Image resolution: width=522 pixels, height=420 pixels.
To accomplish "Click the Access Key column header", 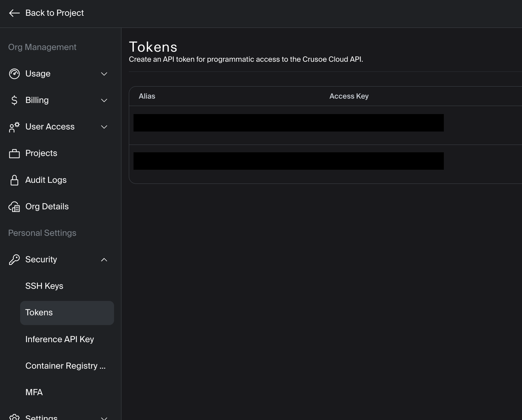I will click(x=349, y=96).
